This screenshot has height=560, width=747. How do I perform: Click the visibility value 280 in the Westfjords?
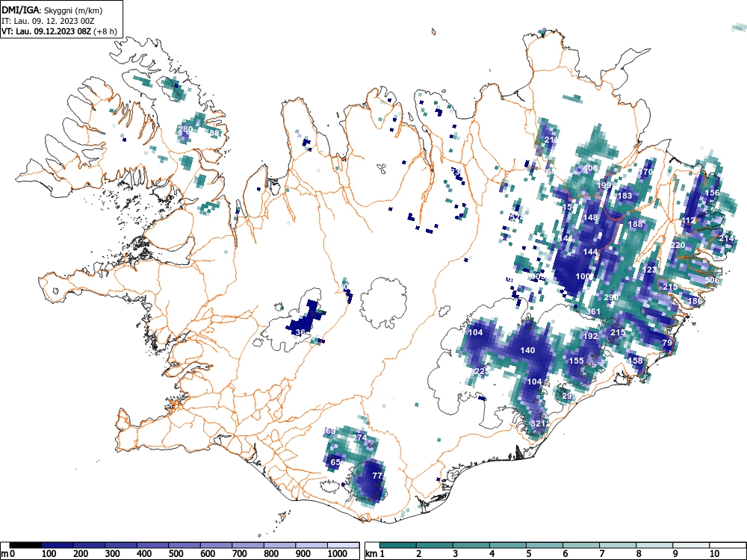(185, 129)
